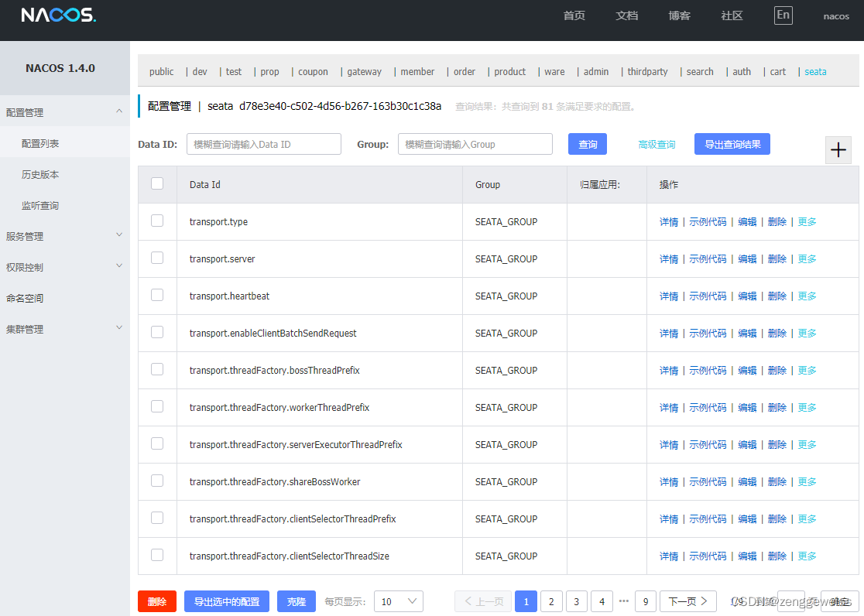
Task: Check the transport.type row checkbox
Action: [157, 221]
